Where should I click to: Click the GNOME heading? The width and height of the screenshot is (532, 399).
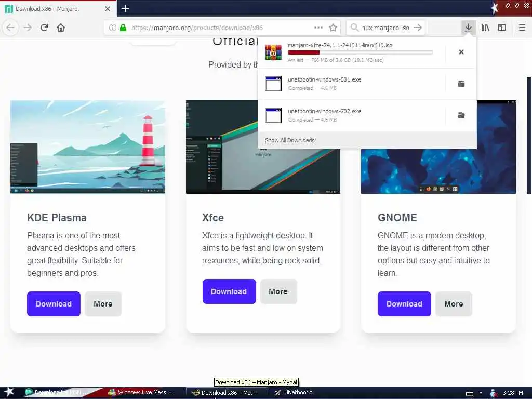397,218
